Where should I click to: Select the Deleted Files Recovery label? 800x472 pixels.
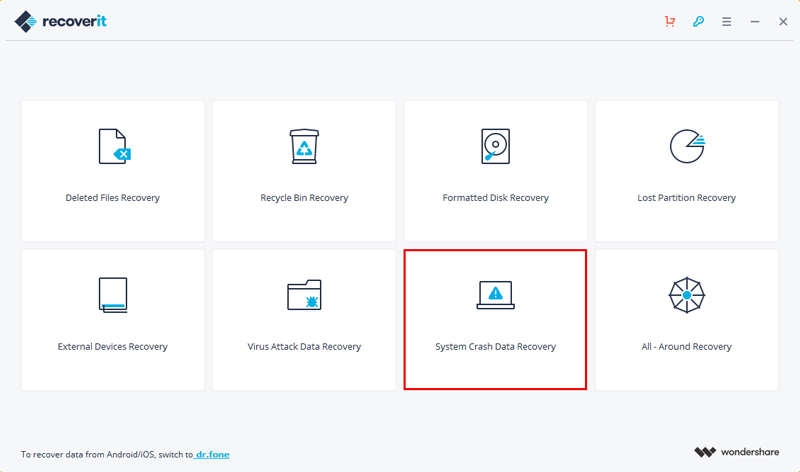(113, 197)
